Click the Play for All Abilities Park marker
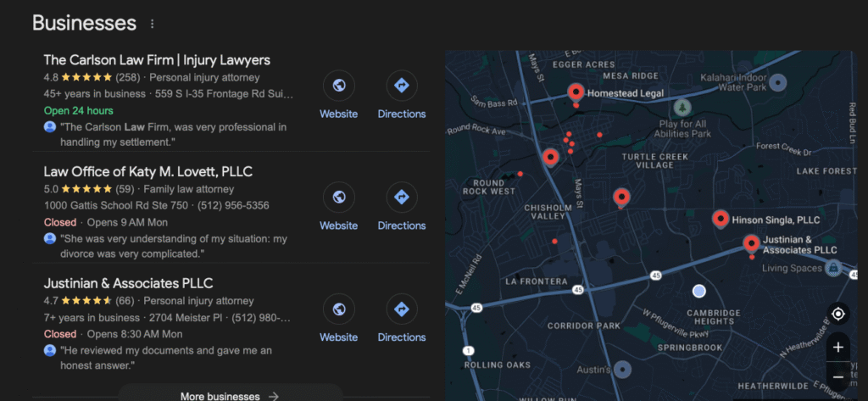Viewport: 868px width, 401px height. pyautogui.click(x=683, y=109)
